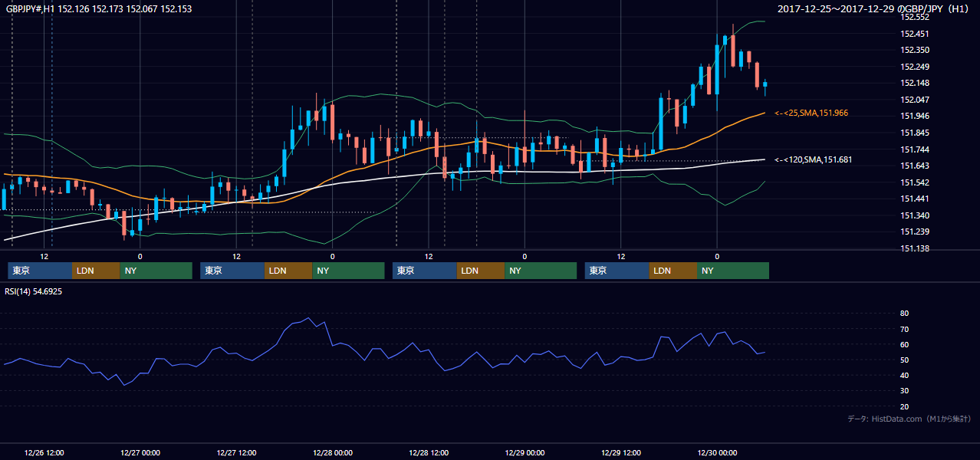Click price axis value 151.441

pyautogui.click(x=915, y=199)
